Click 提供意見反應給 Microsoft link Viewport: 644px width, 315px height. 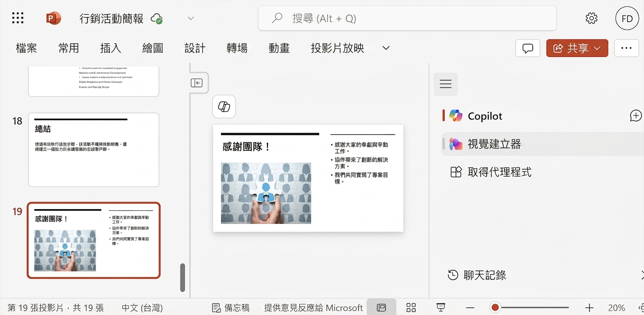[313, 308]
